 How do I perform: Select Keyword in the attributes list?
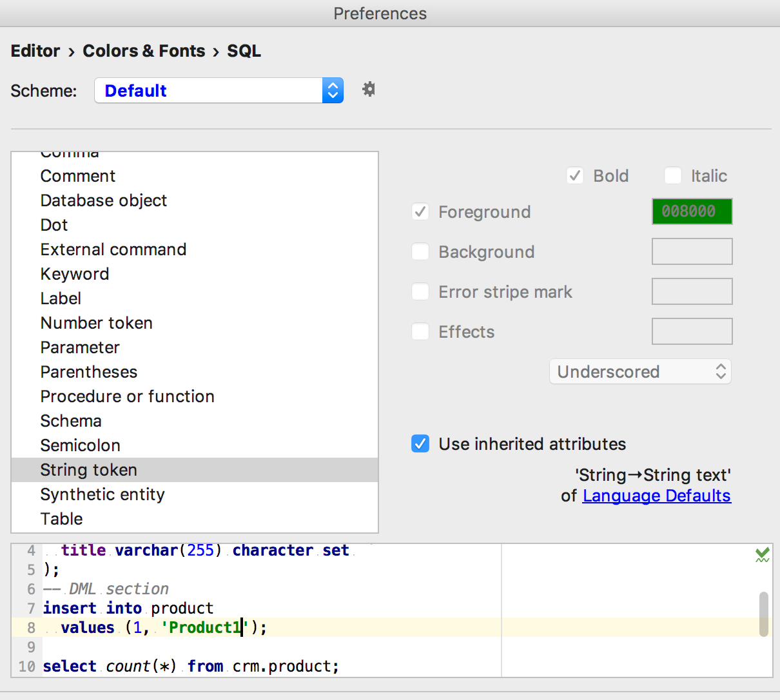point(75,274)
